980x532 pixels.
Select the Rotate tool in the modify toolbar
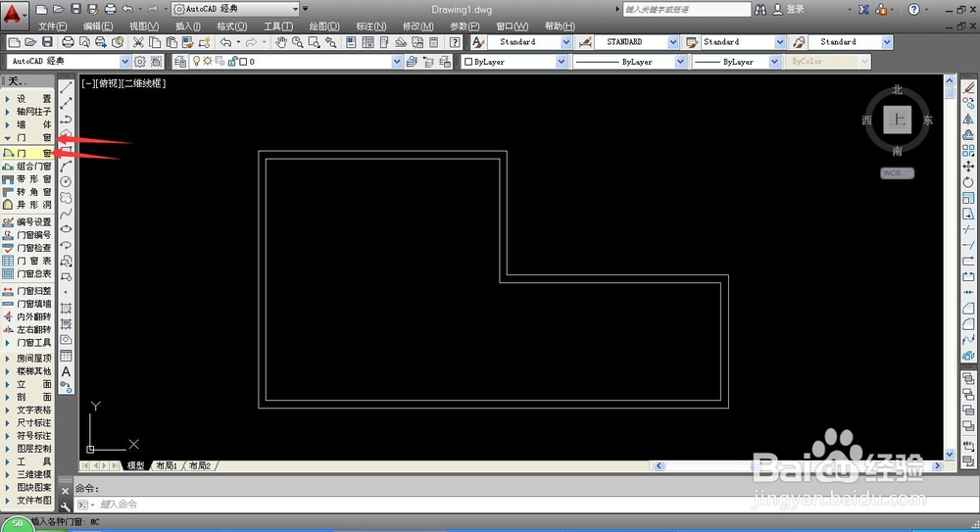pos(968,182)
